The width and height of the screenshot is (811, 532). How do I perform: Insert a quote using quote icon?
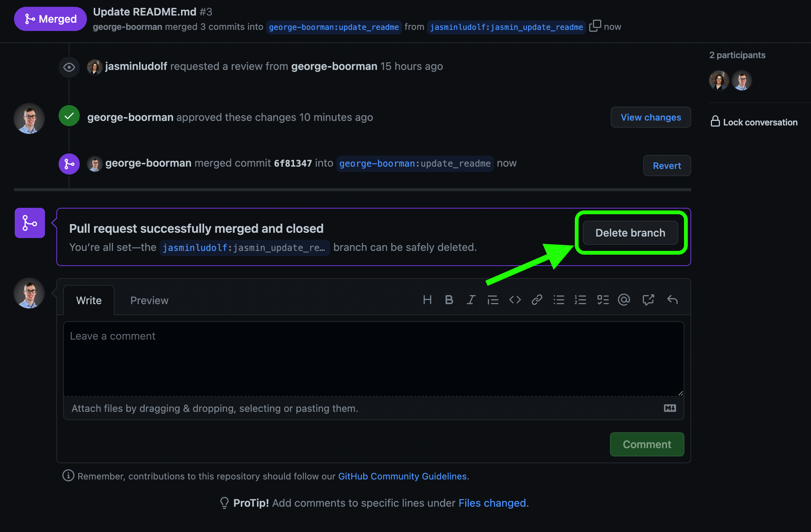493,300
